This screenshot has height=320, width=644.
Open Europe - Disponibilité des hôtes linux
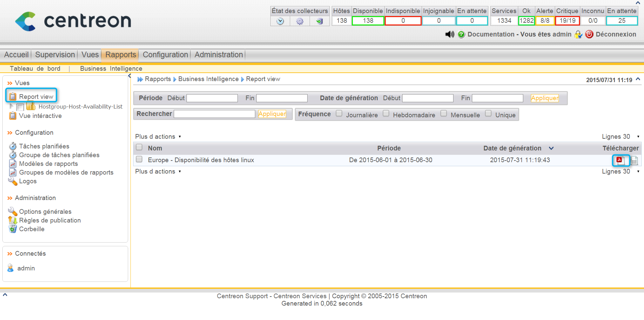click(x=201, y=160)
